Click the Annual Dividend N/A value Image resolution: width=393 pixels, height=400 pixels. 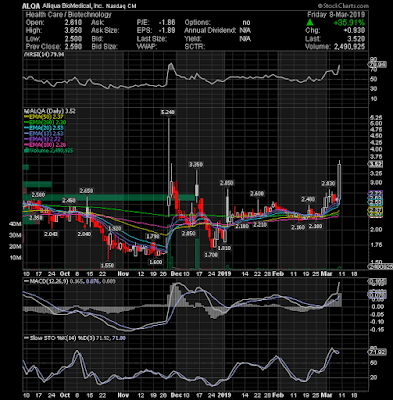245,31
